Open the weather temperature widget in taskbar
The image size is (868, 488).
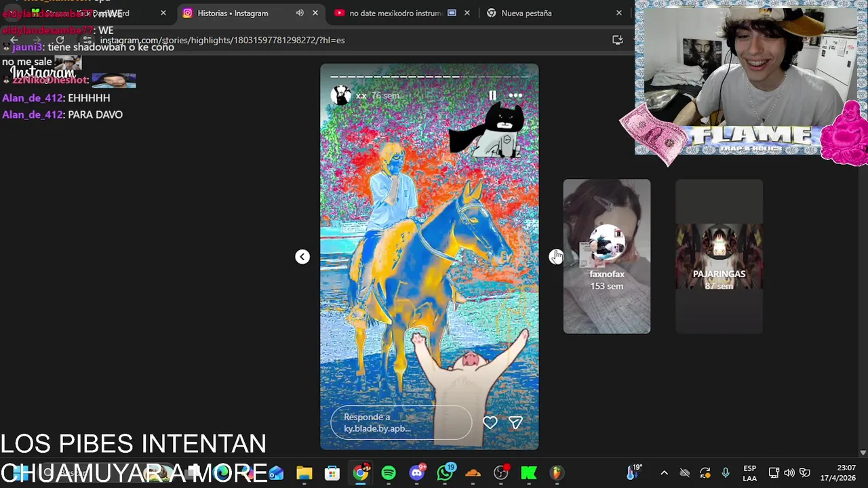(634, 472)
